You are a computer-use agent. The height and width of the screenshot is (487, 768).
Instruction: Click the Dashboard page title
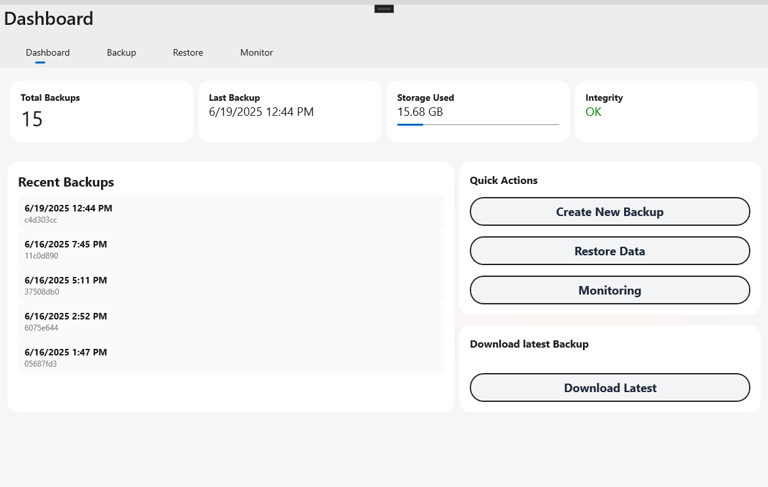coord(48,19)
